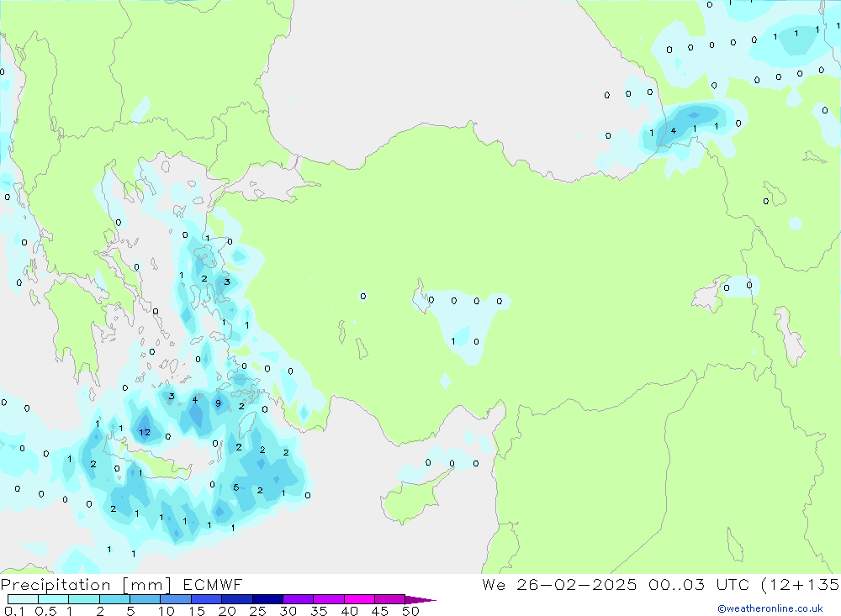Click the weatheronline.co.uk copyright link
This screenshot has width=841, height=616.
(770, 608)
